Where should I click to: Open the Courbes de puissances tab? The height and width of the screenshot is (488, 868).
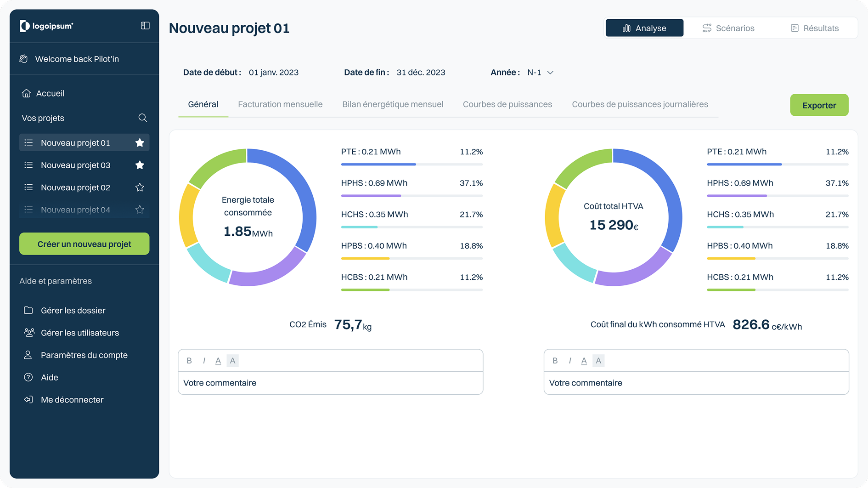507,104
